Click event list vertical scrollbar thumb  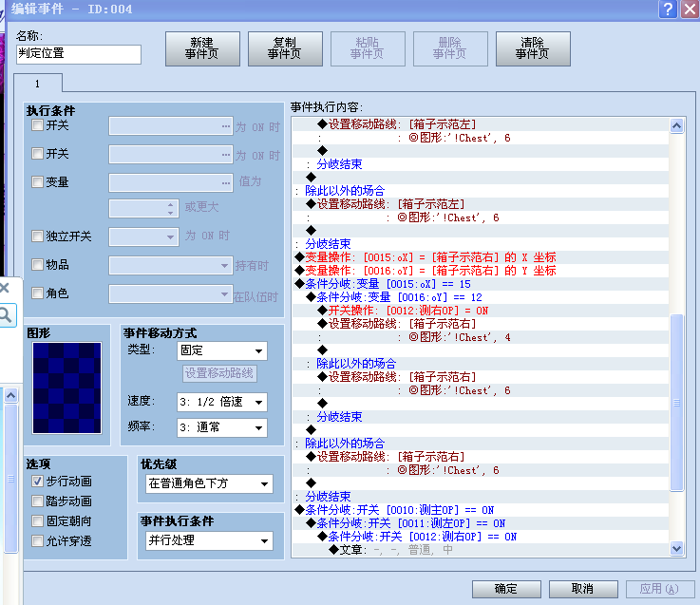tap(677, 403)
